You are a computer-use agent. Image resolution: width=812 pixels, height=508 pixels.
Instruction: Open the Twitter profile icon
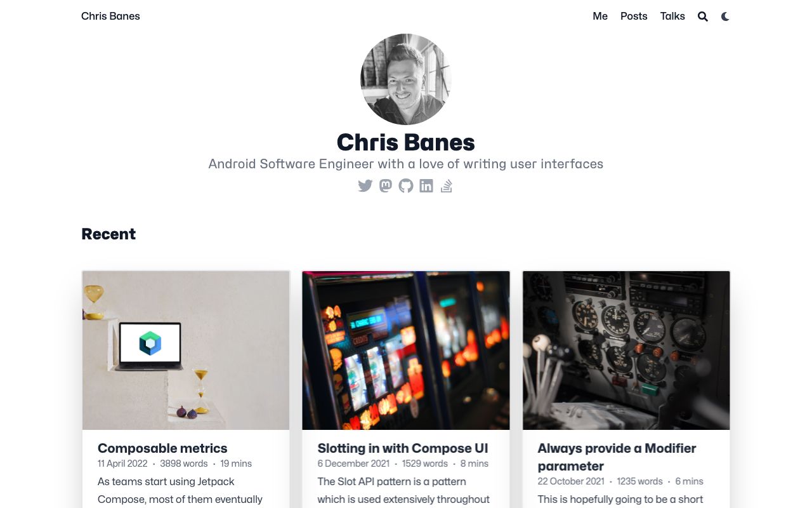[365, 185]
